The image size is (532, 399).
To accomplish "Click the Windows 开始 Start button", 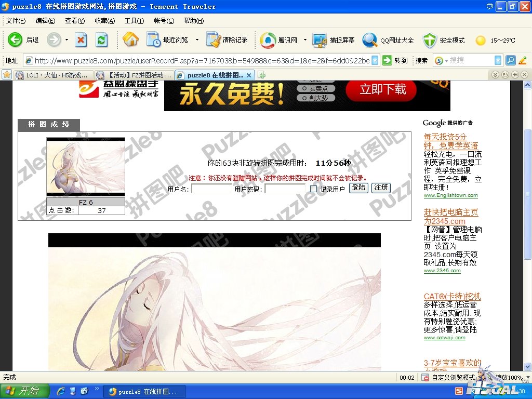I will point(24,391).
